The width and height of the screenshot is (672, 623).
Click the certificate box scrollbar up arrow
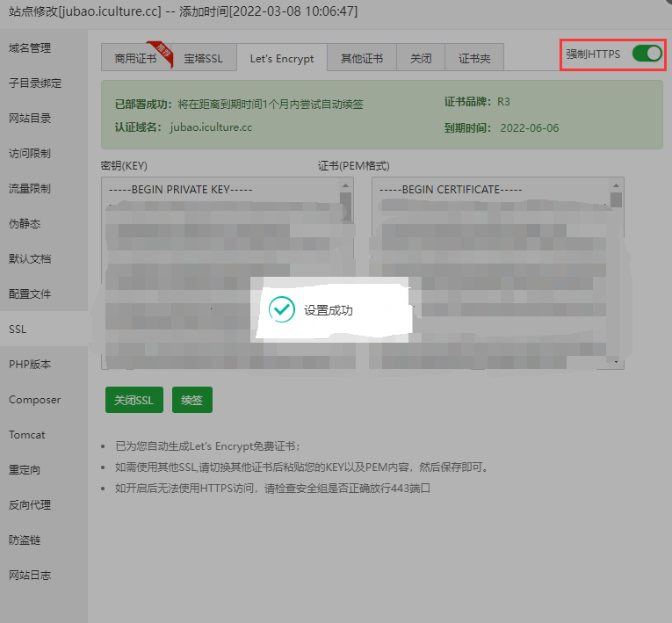point(616,185)
